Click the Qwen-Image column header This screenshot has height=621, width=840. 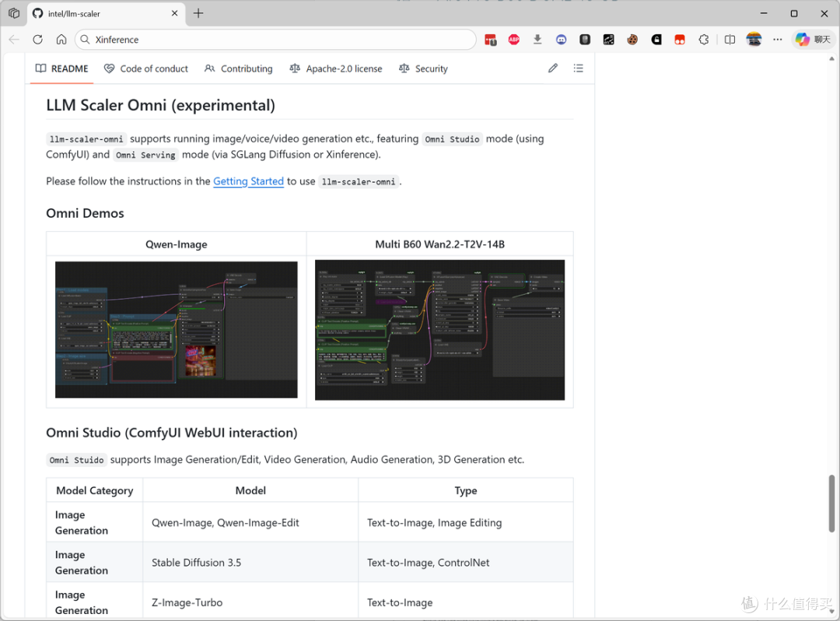pyautogui.click(x=177, y=244)
